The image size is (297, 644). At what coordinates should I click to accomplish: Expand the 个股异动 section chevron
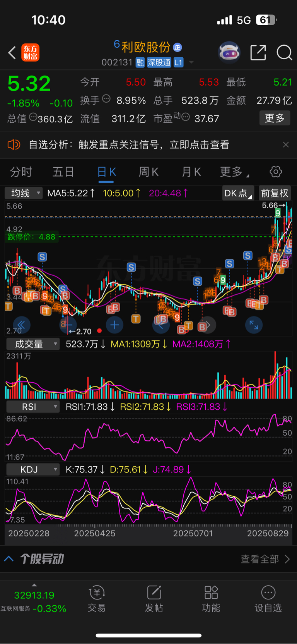click(9, 559)
